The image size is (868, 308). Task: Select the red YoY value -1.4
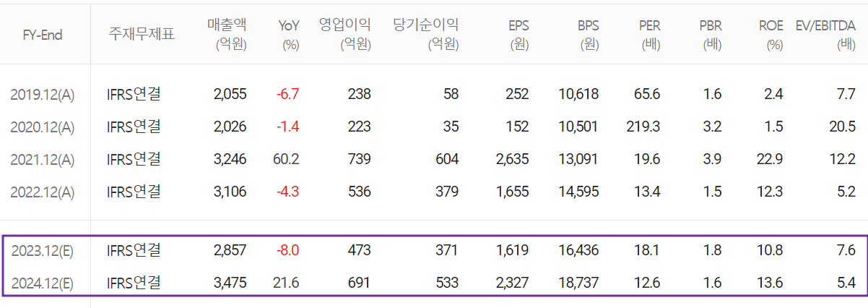pos(287,127)
